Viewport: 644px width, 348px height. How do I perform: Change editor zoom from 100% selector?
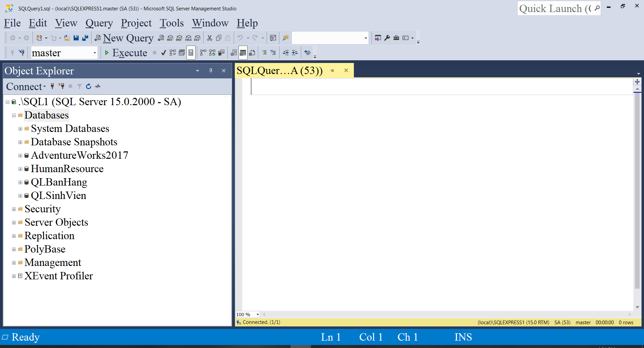pos(248,314)
